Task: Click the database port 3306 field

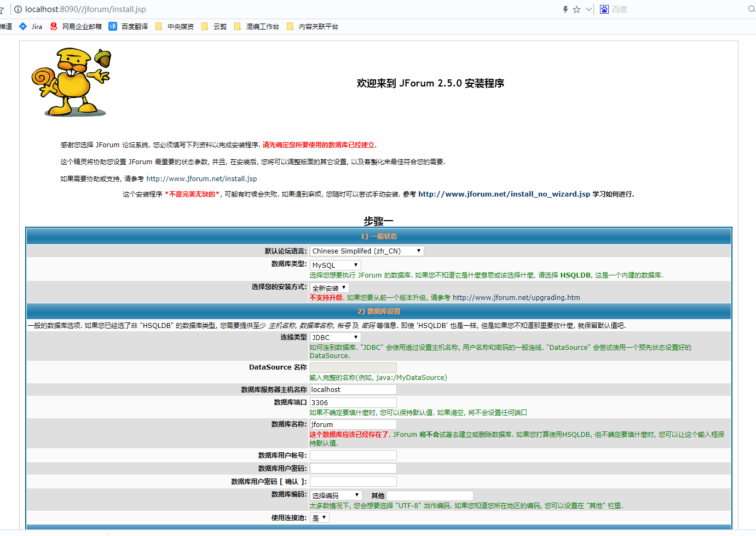Action: pyautogui.click(x=353, y=402)
